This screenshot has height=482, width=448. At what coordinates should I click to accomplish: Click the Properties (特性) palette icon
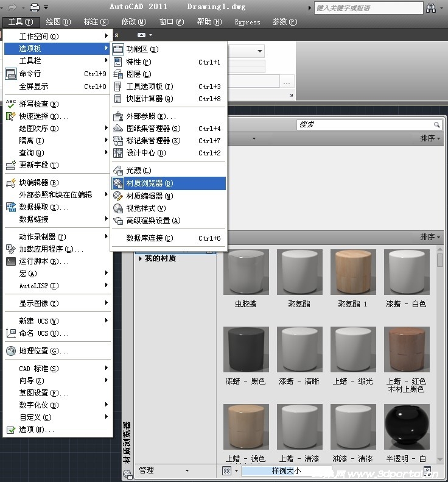coord(118,62)
